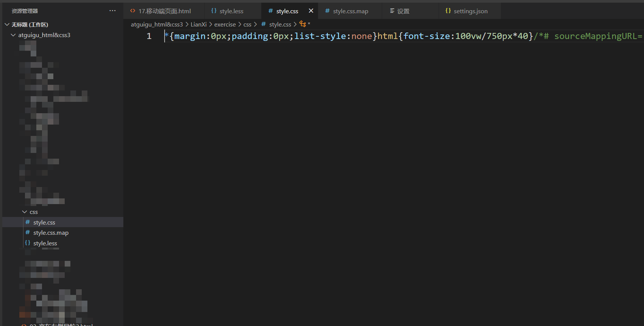644x326 pixels.
Task: Close the style.css editor tab
Action: pos(311,11)
